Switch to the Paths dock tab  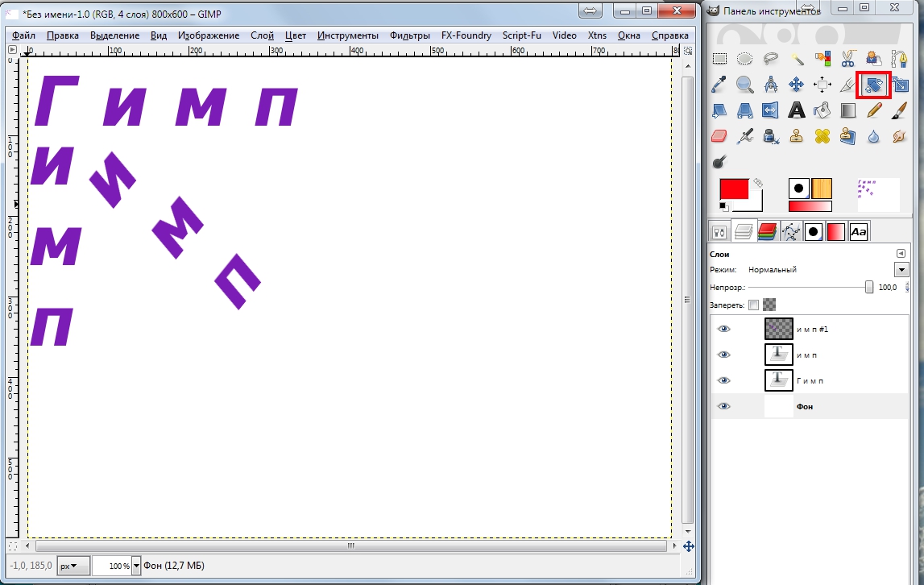(x=790, y=232)
